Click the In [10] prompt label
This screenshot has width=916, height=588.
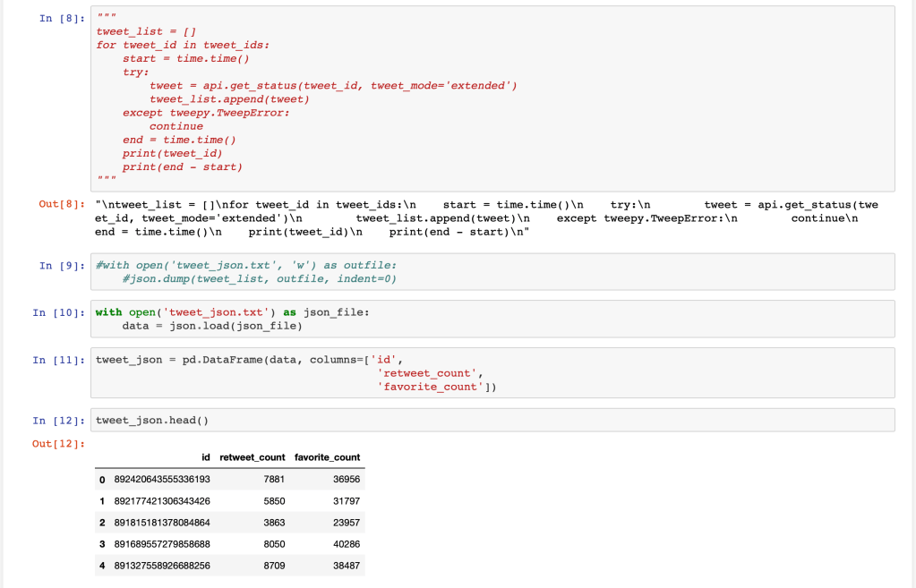pos(59,312)
